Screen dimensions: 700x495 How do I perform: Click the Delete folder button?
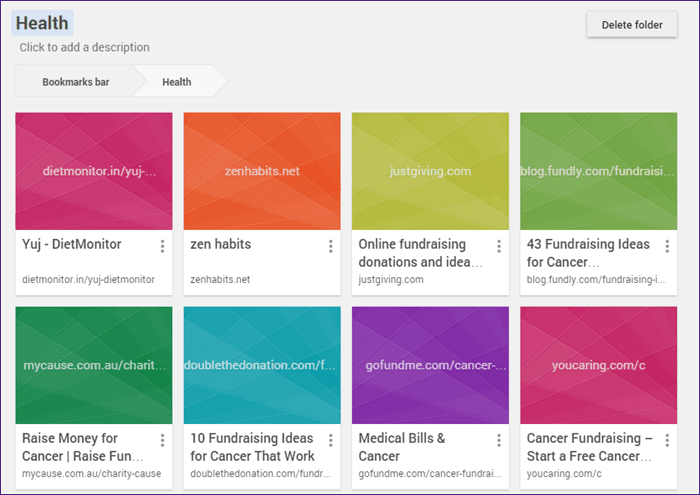coord(632,25)
